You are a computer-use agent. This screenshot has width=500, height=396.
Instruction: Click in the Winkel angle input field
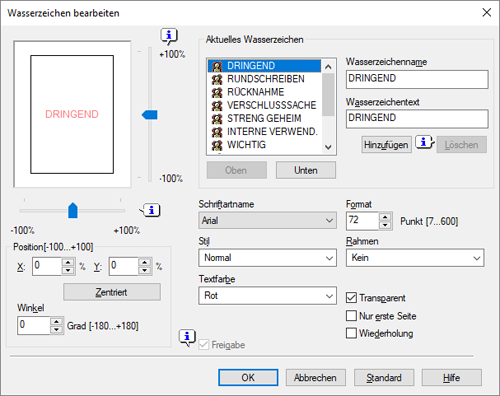coord(33,326)
